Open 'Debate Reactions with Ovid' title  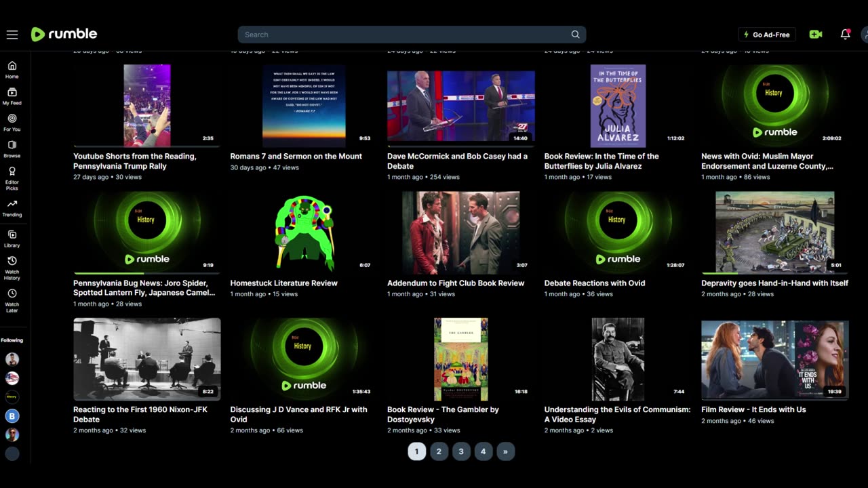[x=595, y=283]
